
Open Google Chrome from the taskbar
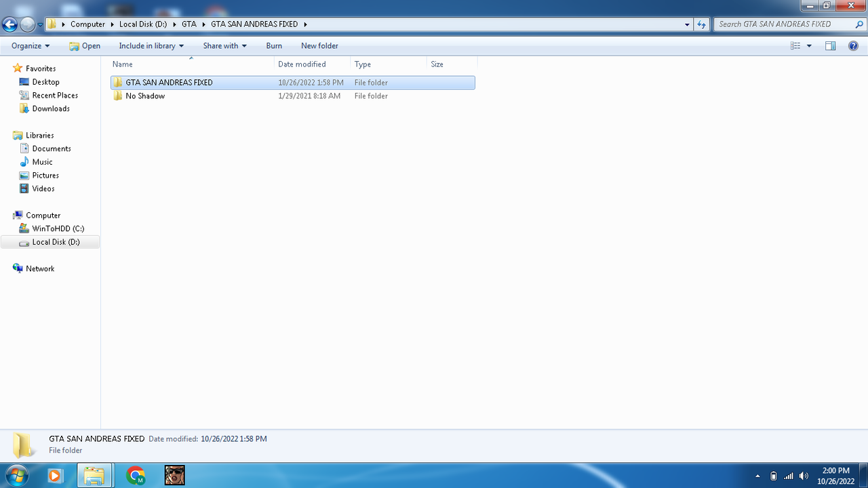click(x=136, y=475)
